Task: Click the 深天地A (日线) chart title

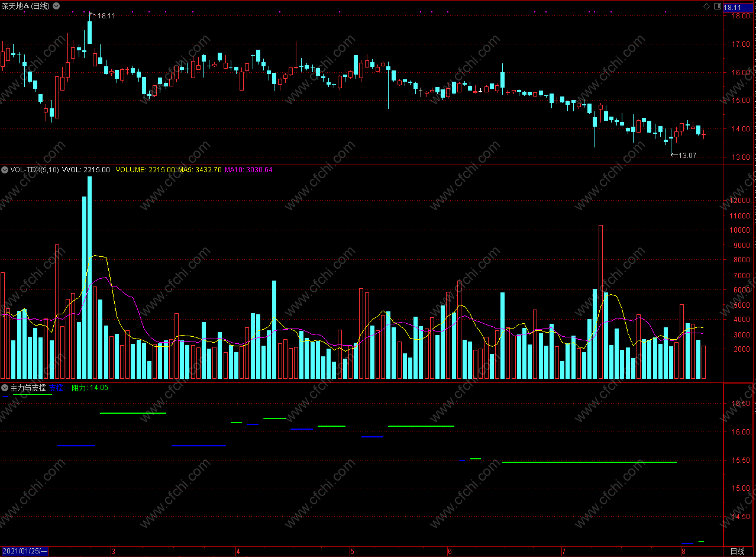Action: (26, 6)
